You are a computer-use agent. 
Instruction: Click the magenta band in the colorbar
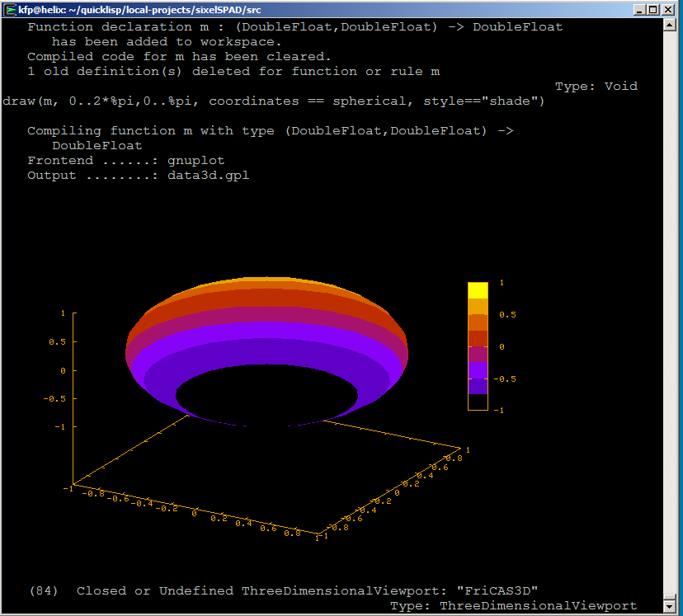[478, 355]
